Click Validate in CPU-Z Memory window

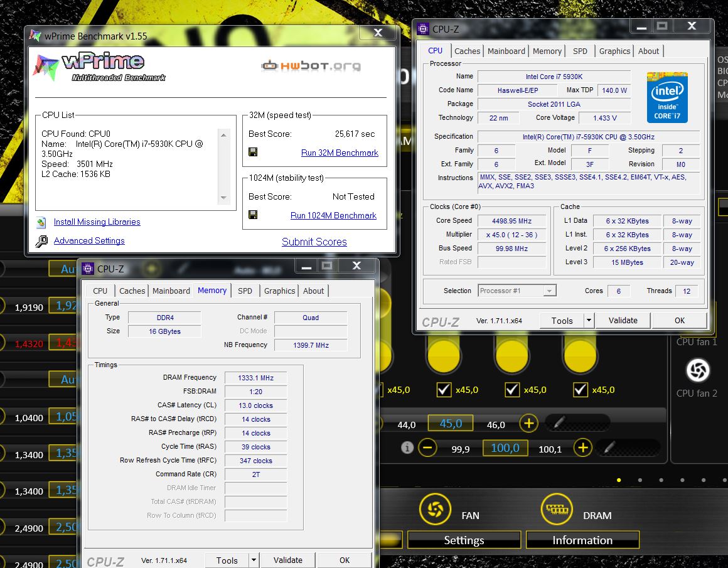click(288, 560)
